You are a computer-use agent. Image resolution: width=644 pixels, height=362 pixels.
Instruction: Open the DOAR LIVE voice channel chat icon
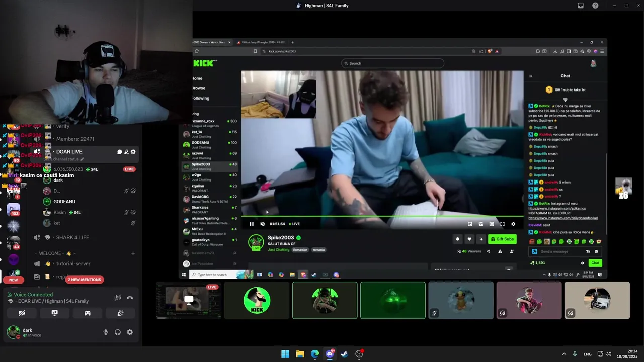tap(120, 152)
